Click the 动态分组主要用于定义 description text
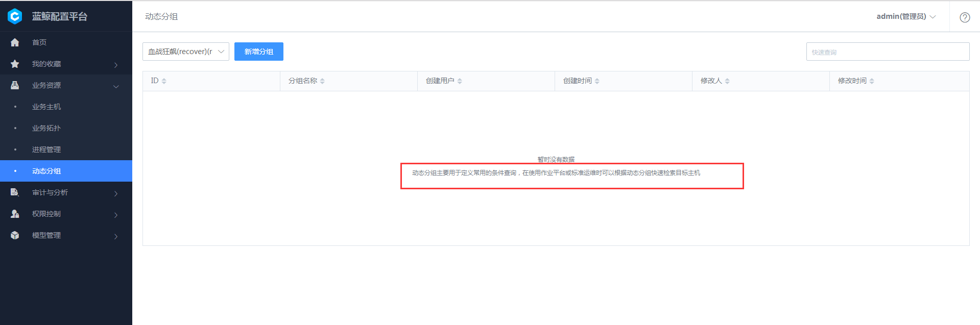Screen dimensions: 980x325 pos(556,173)
